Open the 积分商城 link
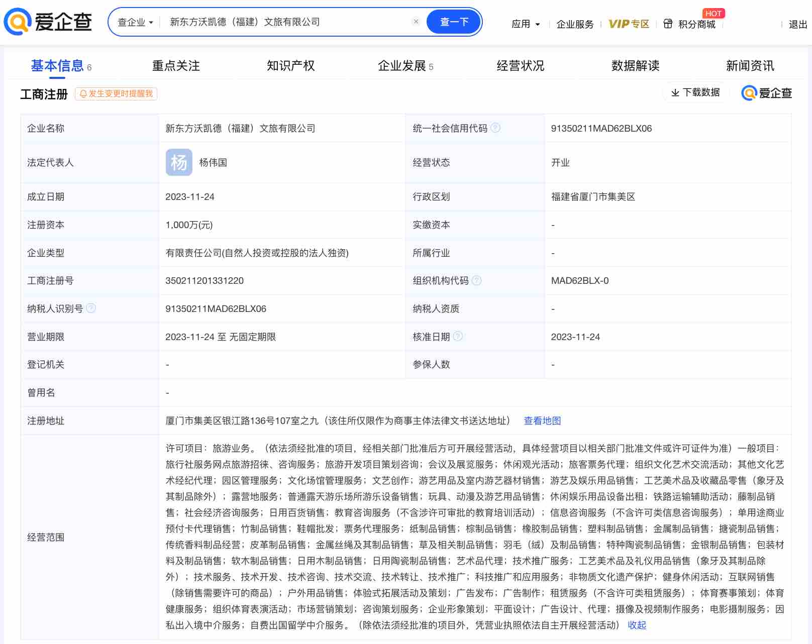The width and height of the screenshot is (812, 644). pos(696,24)
